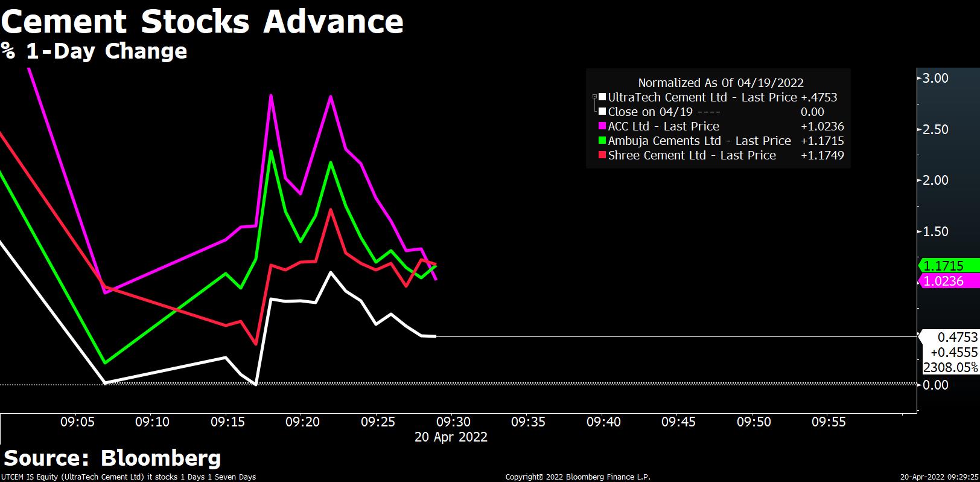Click the Source: Bloomberg text
The height and width of the screenshot is (482, 980).
coord(112,458)
